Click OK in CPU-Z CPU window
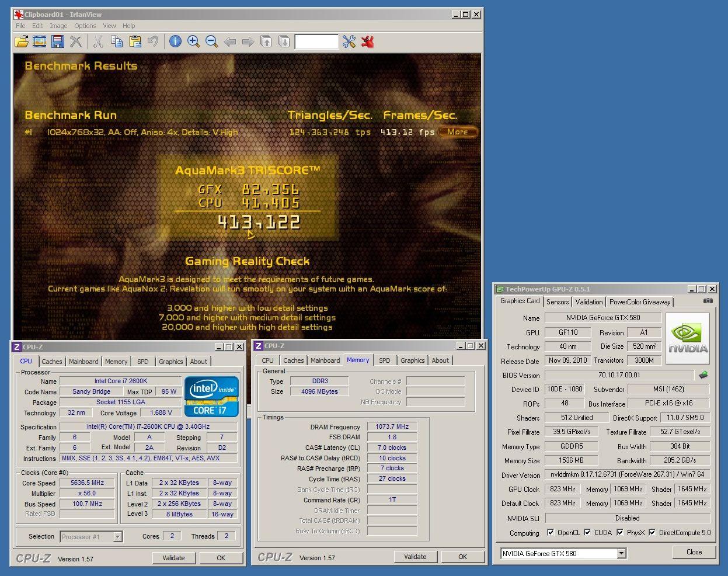The image size is (728, 576). (221, 558)
